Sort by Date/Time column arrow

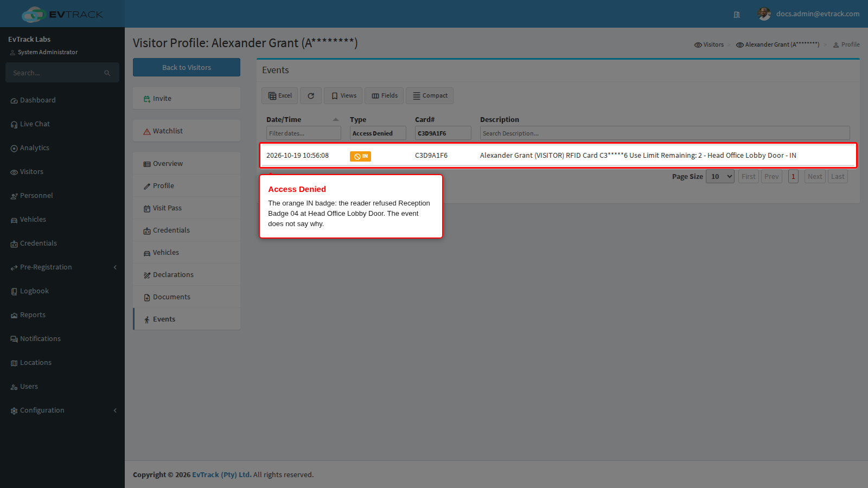coord(336,120)
